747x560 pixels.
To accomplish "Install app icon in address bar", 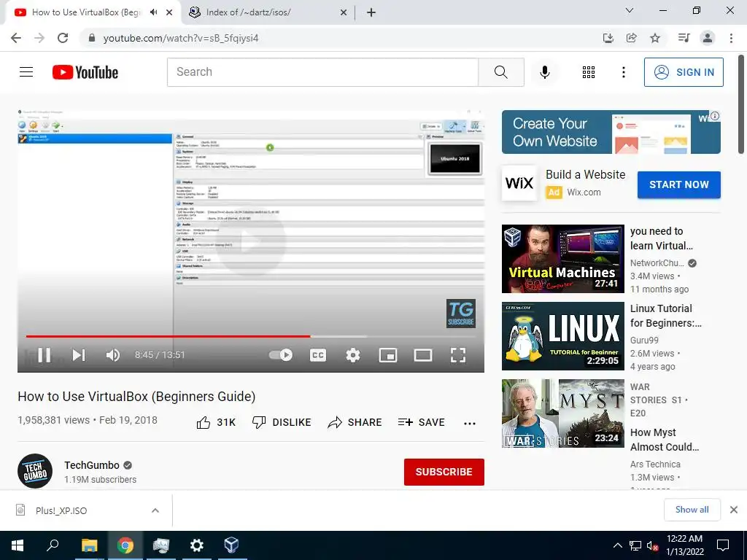I will 608,38.
